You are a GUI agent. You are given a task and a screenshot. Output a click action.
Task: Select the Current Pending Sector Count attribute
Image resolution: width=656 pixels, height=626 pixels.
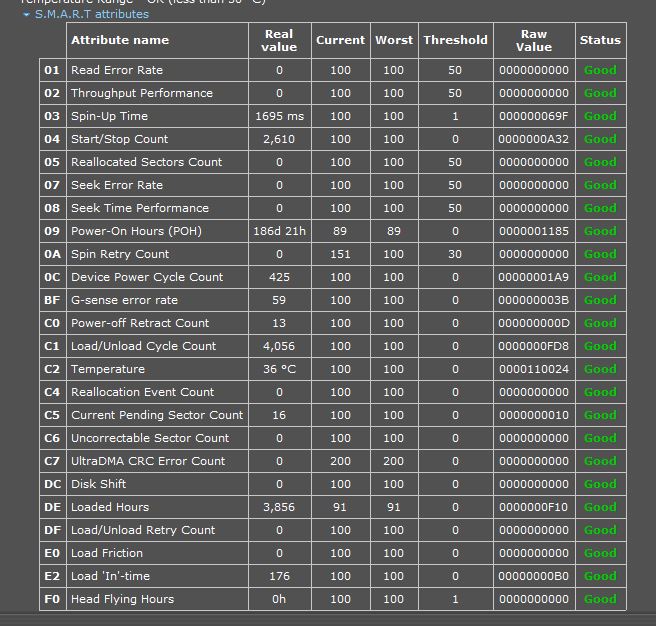(157, 415)
